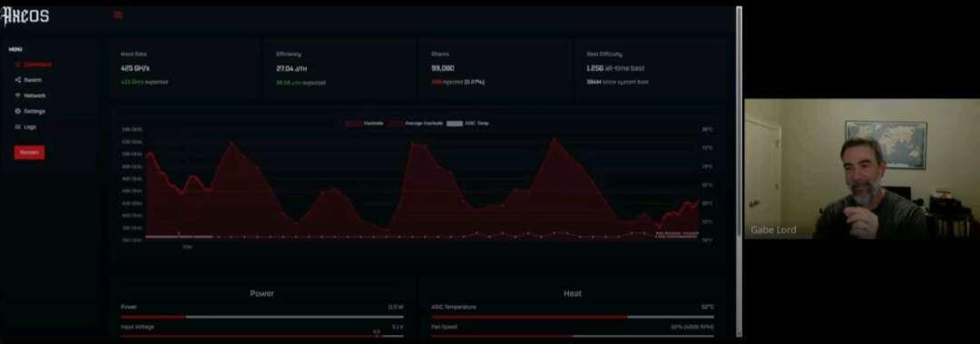
Task: Open the Dashboard icon in sidebar
Action: 18,64
